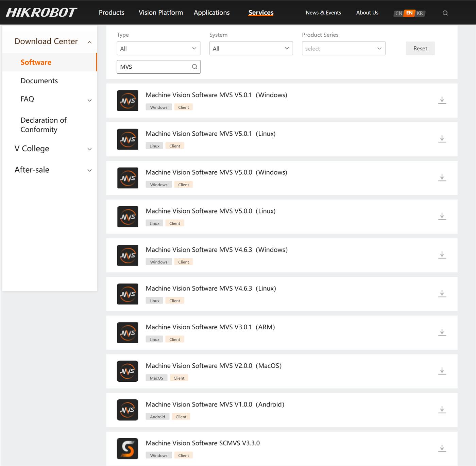Click Windows tag on MVS V5.0.0 (Windows)
The image size is (476, 466).
point(159,185)
